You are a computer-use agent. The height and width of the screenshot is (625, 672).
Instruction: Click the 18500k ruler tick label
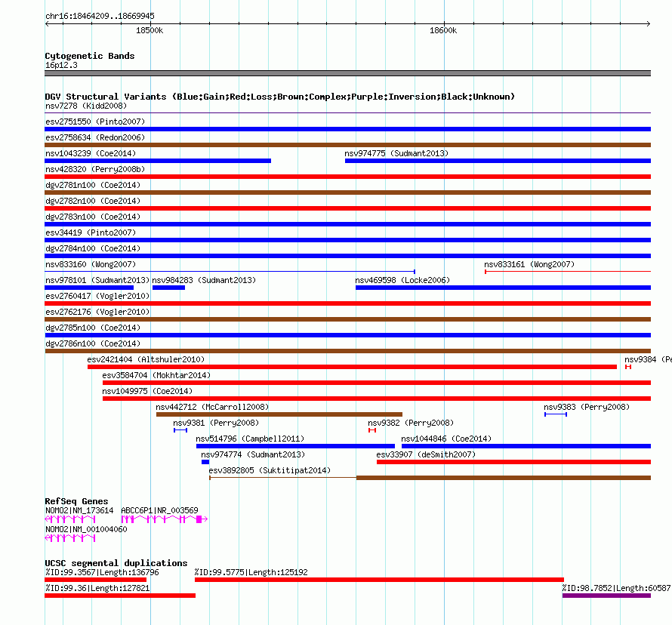[150, 30]
